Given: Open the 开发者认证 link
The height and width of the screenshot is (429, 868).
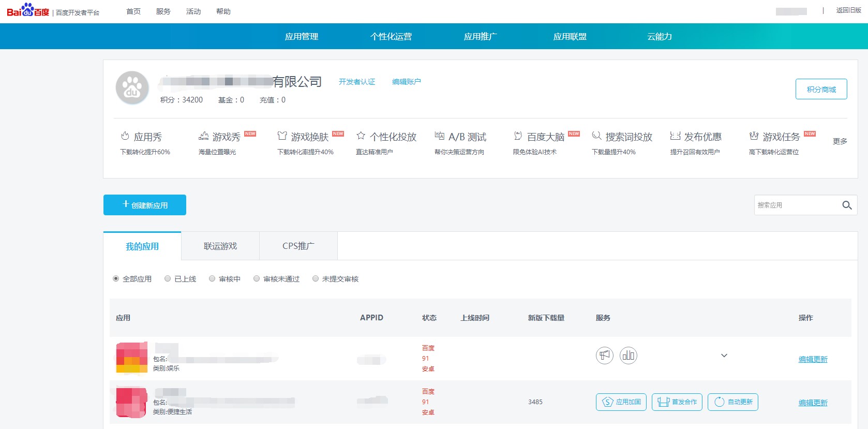Looking at the screenshot, I should pyautogui.click(x=357, y=82).
